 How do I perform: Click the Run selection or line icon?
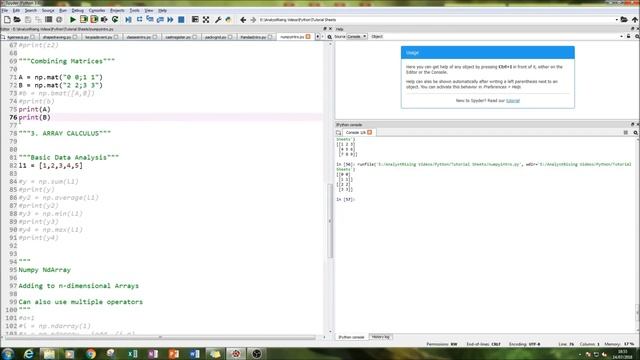point(104,20)
